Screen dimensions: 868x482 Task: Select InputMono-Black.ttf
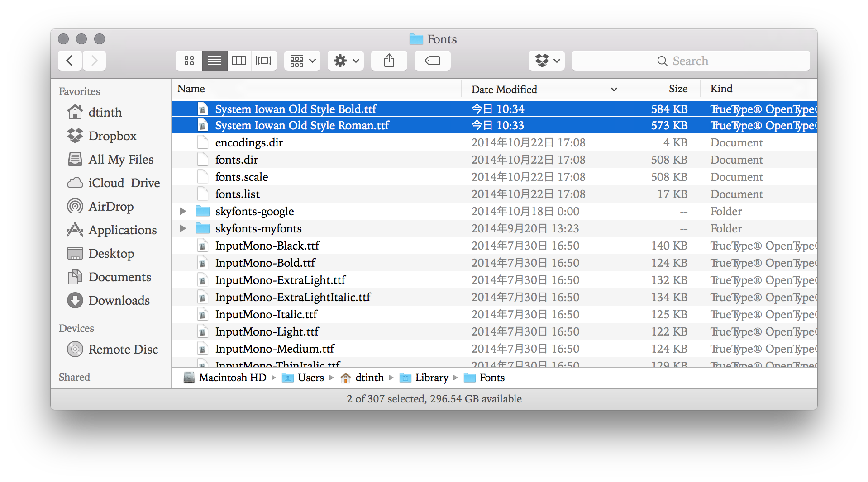point(495,246)
